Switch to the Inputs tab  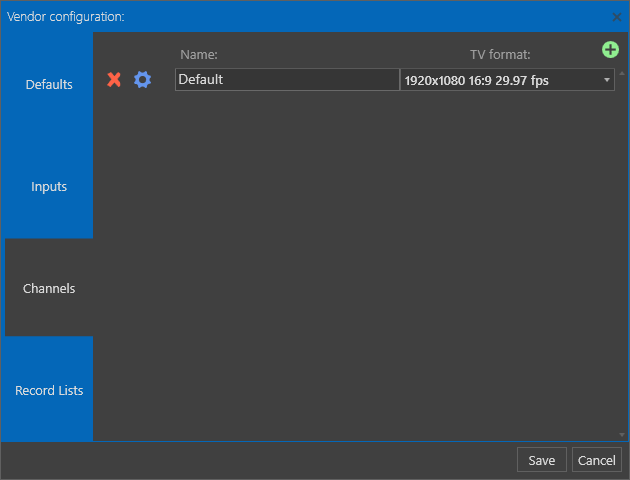[49, 186]
